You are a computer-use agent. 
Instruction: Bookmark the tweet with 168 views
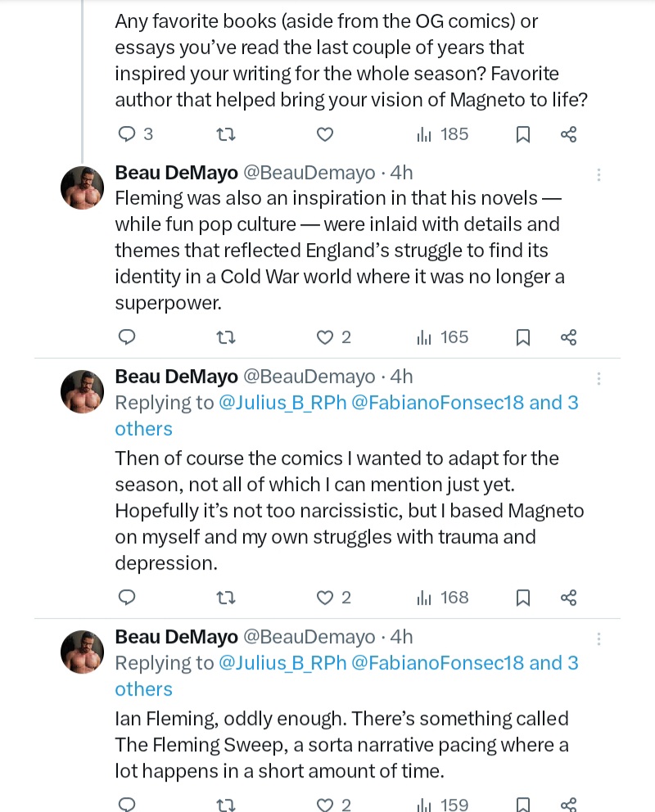point(523,598)
